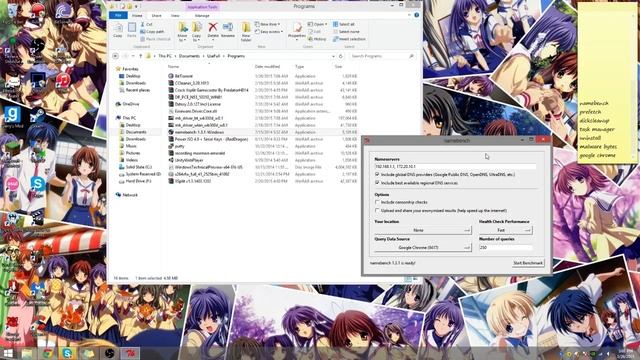640x360 pixels.
Task: Click the Copy icon in the Explorer ribbon
Action: pyautogui.click(x=118, y=29)
